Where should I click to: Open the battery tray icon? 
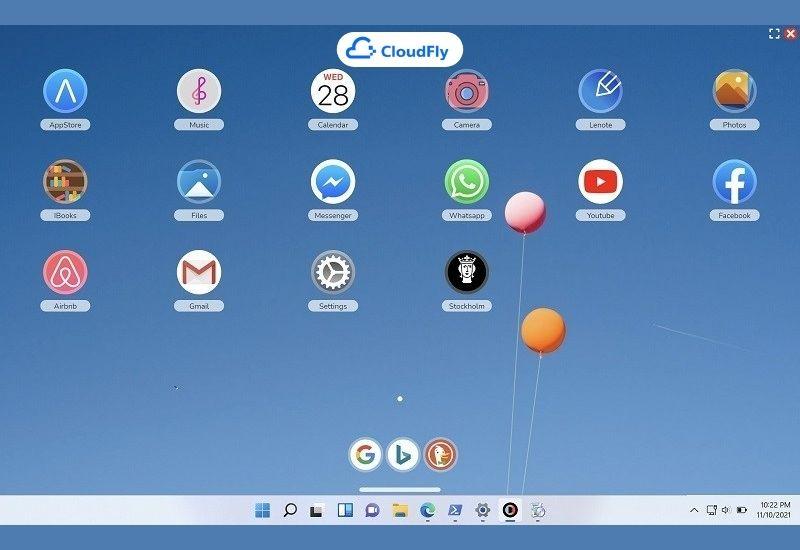pos(742,510)
